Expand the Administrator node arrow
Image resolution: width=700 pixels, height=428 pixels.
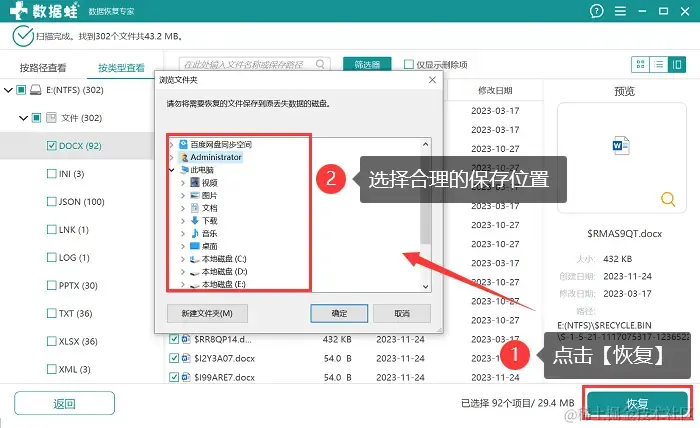pyautogui.click(x=172, y=157)
